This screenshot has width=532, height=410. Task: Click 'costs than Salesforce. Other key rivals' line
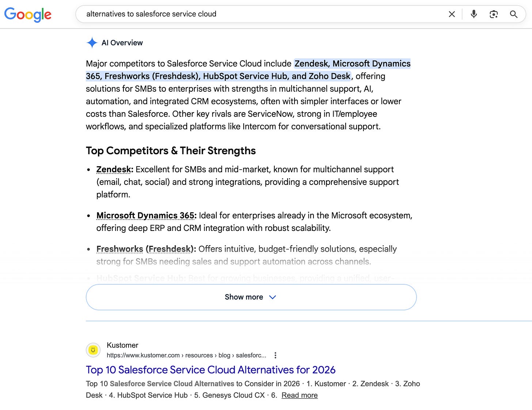coord(231,114)
